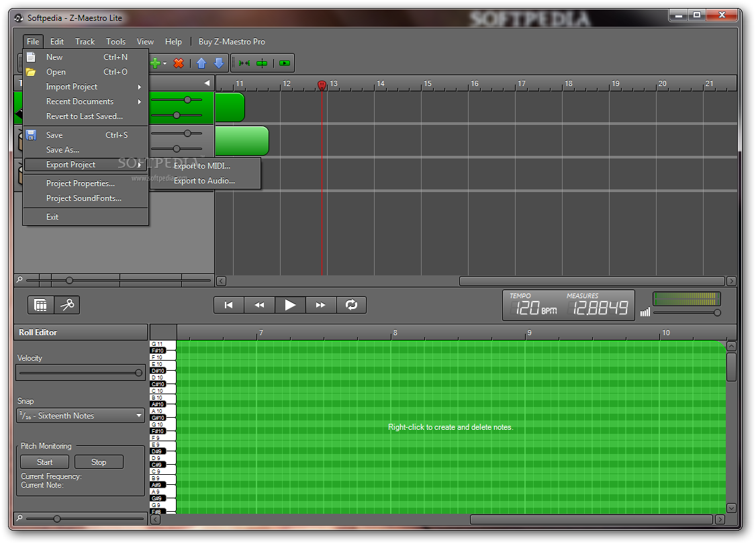Open the Tools menu
756x544 pixels.
coord(115,42)
